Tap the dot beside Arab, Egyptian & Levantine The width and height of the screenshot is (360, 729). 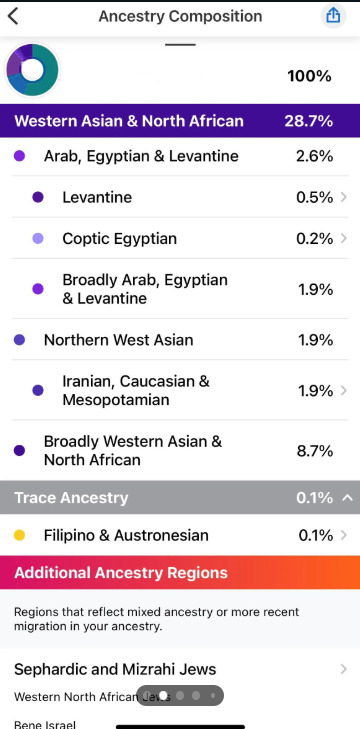click(x=20, y=156)
